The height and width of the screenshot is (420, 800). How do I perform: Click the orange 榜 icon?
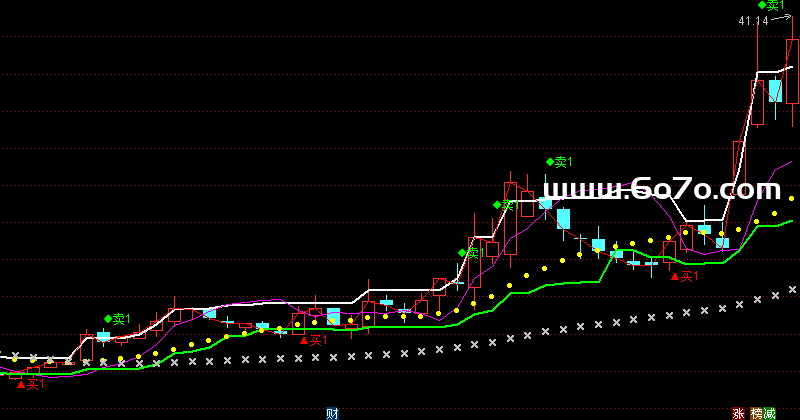tap(755, 412)
